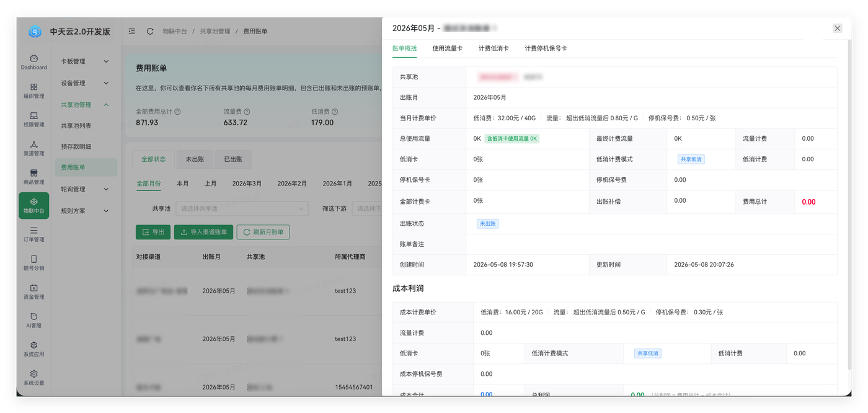
Task: Open 渠道管理 sidebar icon
Action: [x=33, y=148]
